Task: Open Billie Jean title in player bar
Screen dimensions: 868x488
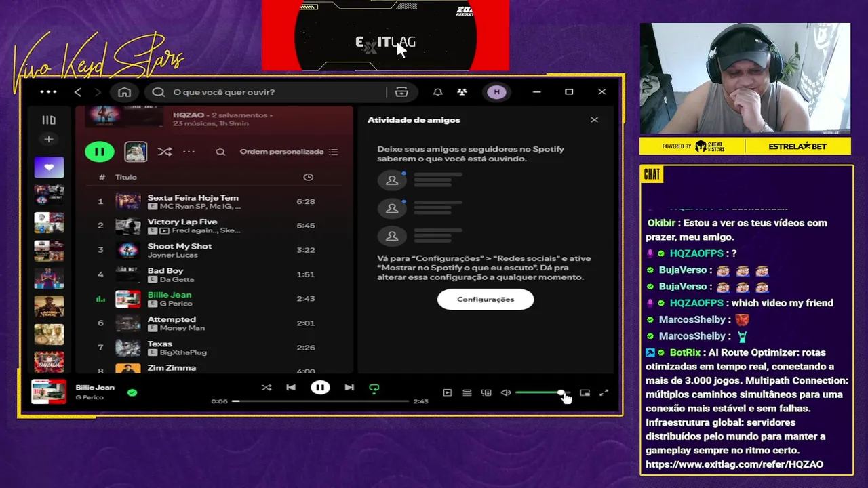Action: point(95,388)
